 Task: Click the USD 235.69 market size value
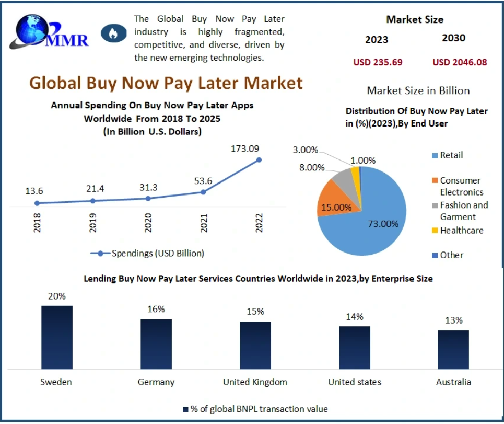click(x=378, y=62)
